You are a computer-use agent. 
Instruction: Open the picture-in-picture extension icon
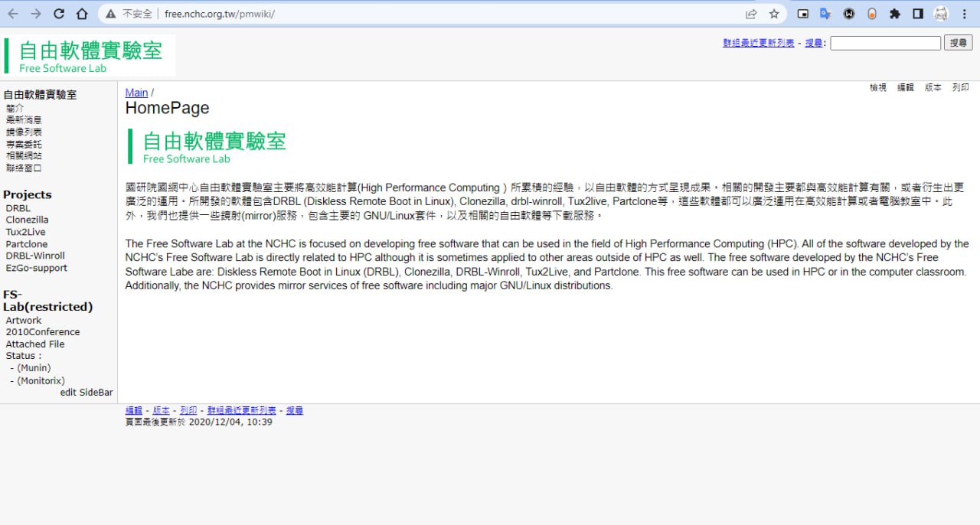[803, 14]
